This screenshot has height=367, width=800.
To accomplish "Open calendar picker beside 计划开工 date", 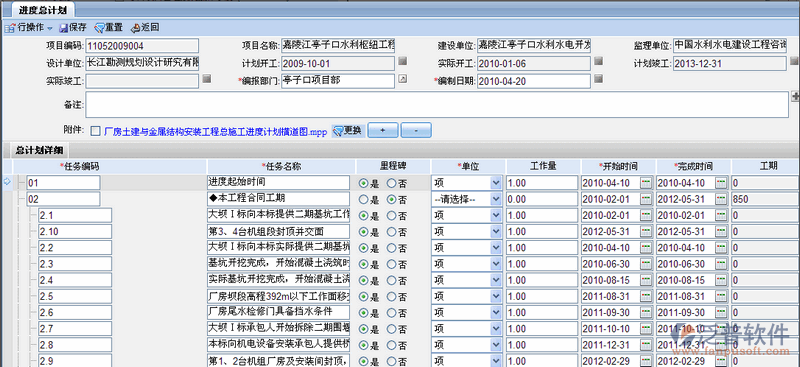I will point(403,61).
